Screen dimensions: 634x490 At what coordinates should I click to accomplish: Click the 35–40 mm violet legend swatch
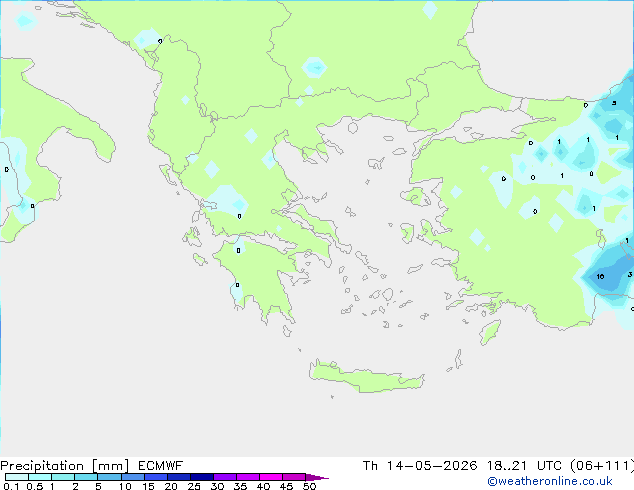click(247, 477)
